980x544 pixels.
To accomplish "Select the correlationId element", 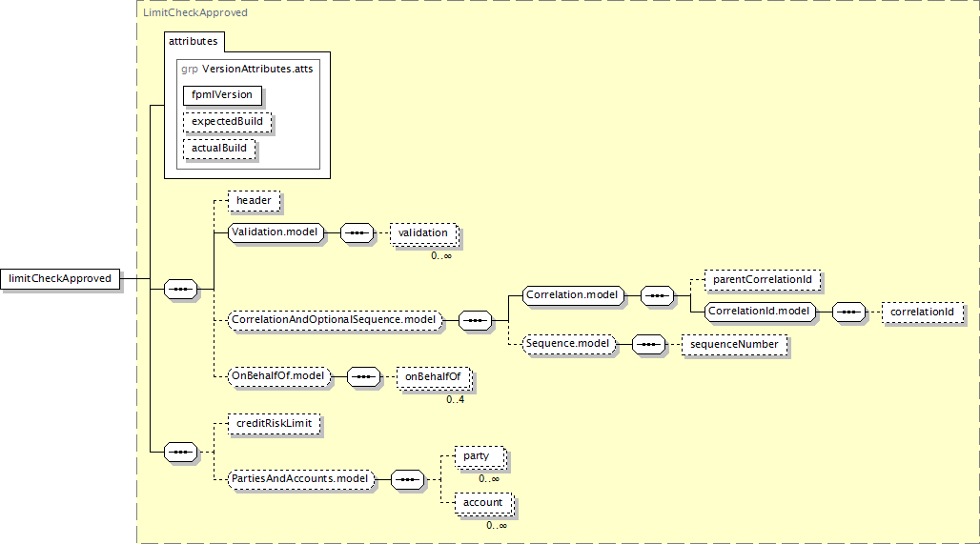I will pyautogui.click(x=923, y=312).
